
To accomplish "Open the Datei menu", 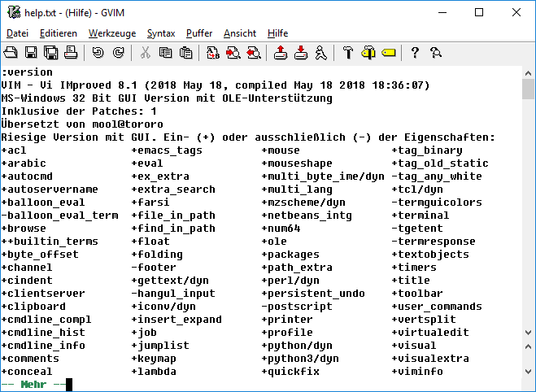I will coord(17,33).
